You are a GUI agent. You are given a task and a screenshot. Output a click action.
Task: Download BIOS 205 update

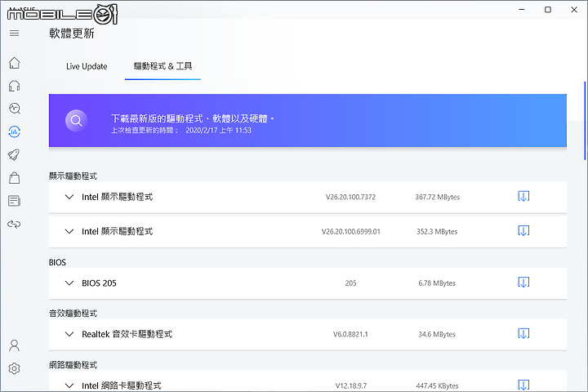[523, 282]
